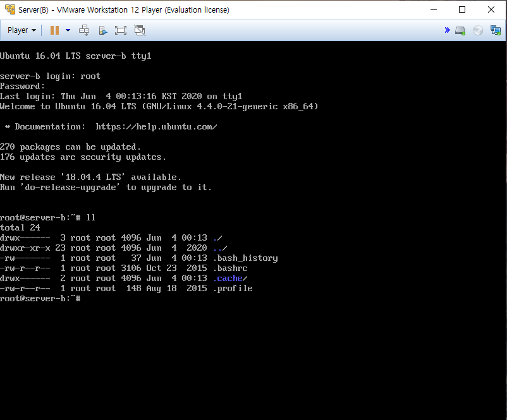Click the 'Password:' line
The width and height of the screenshot is (507, 420).
(x=22, y=87)
